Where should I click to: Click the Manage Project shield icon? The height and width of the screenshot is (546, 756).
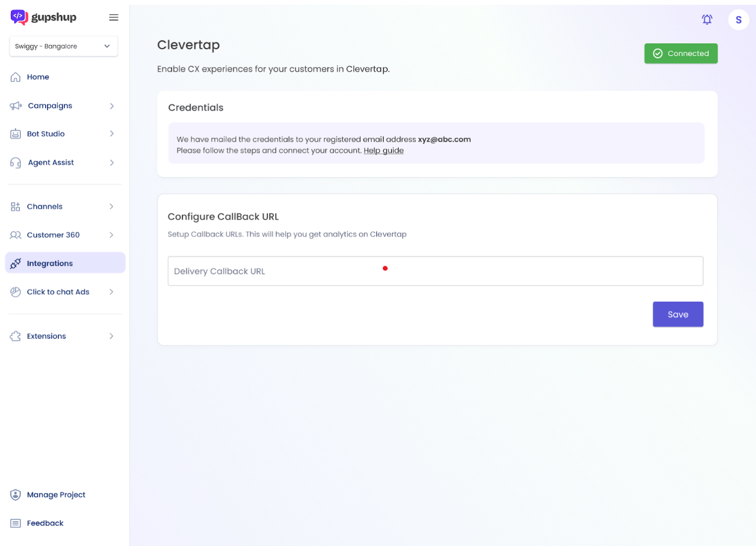click(x=16, y=495)
